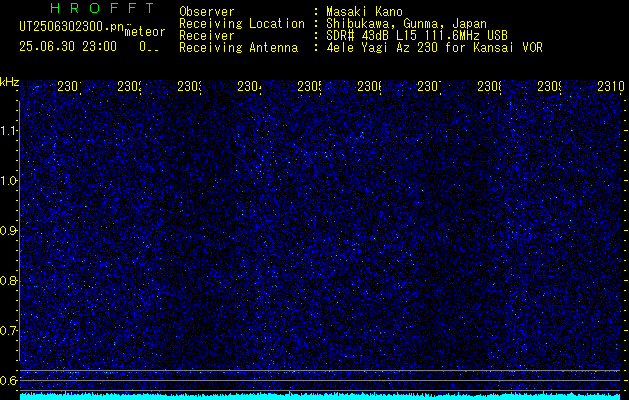The height and width of the screenshot is (400, 629).
Task: Select the UT2506302300.pn file name
Action: [71, 27]
